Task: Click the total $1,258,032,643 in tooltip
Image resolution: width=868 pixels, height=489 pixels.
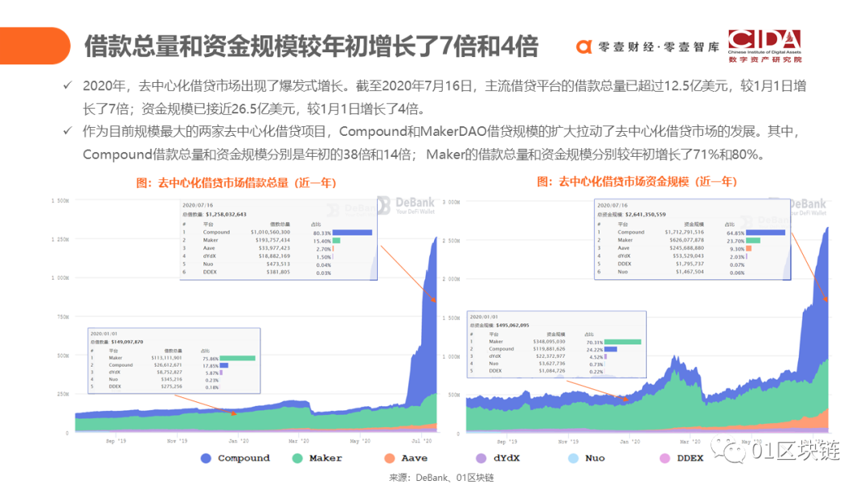Action: coord(226,214)
